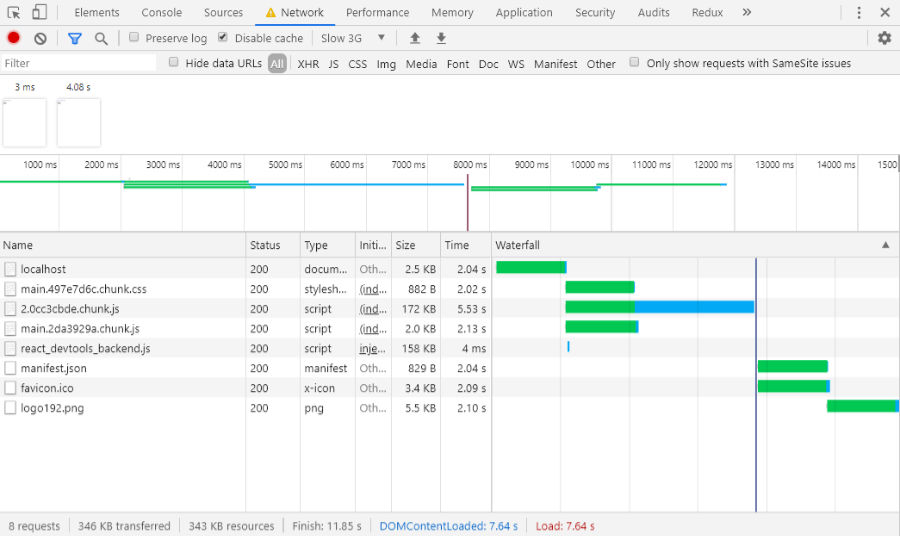This screenshot has width=900, height=536.
Task: Open the Performance tab
Action: pyautogui.click(x=377, y=13)
